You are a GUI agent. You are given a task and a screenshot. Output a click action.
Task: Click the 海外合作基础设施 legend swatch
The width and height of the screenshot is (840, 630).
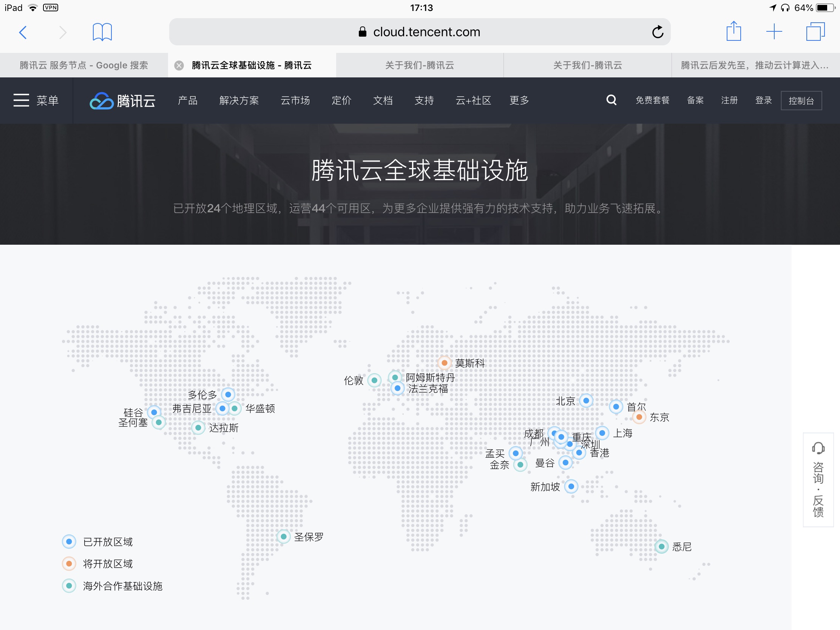point(69,585)
